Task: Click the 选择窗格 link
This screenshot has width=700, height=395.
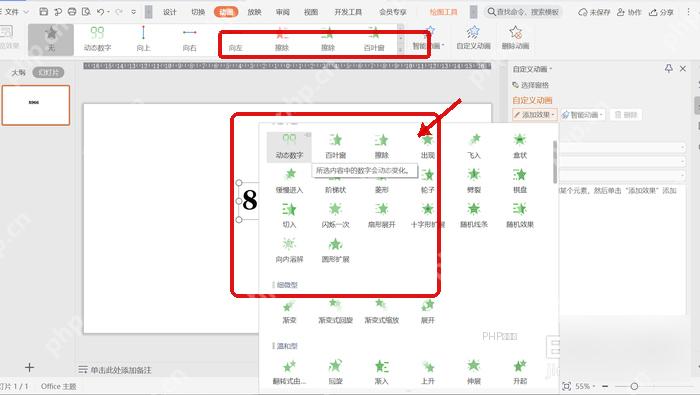Action: pyautogui.click(x=530, y=85)
